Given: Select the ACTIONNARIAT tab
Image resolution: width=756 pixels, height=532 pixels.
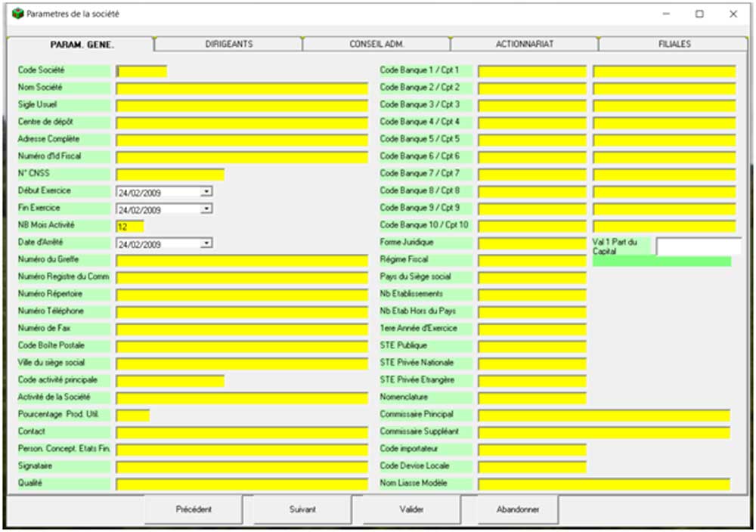Looking at the screenshot, I should pos(525,45).
